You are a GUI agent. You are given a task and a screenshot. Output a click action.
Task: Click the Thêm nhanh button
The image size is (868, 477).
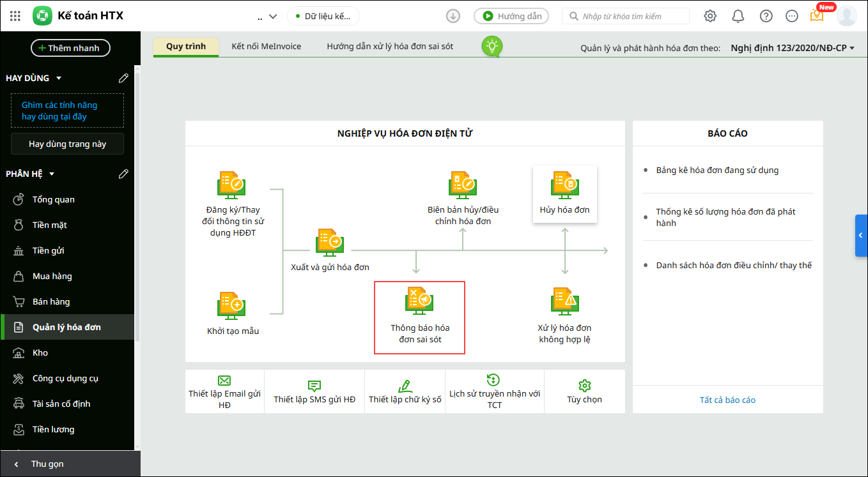[x=70, y=48]
